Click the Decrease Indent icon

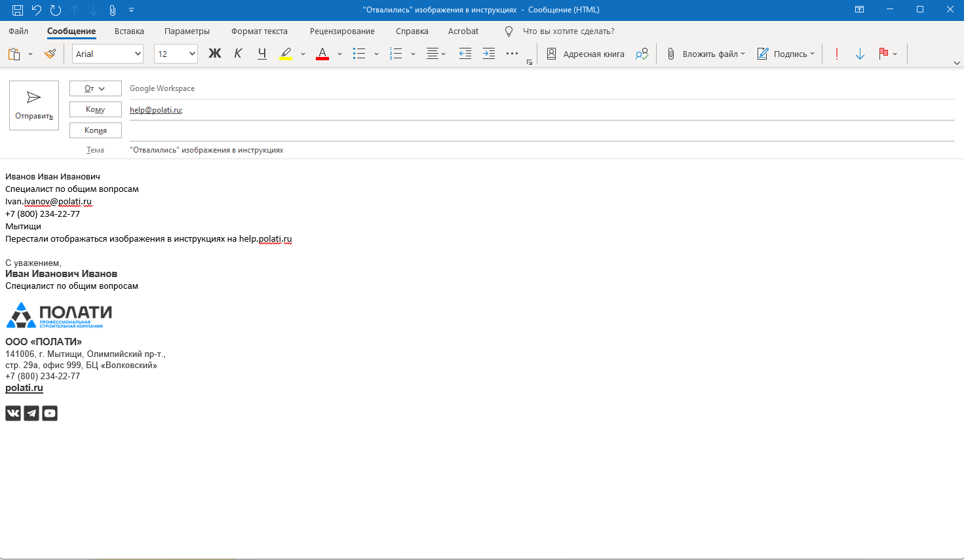465,54
